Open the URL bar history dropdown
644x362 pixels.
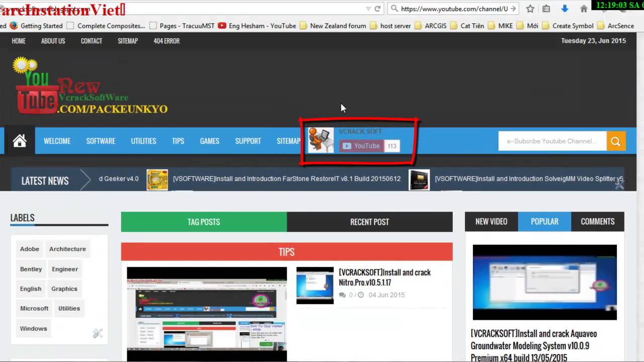(x=368, y=9)
